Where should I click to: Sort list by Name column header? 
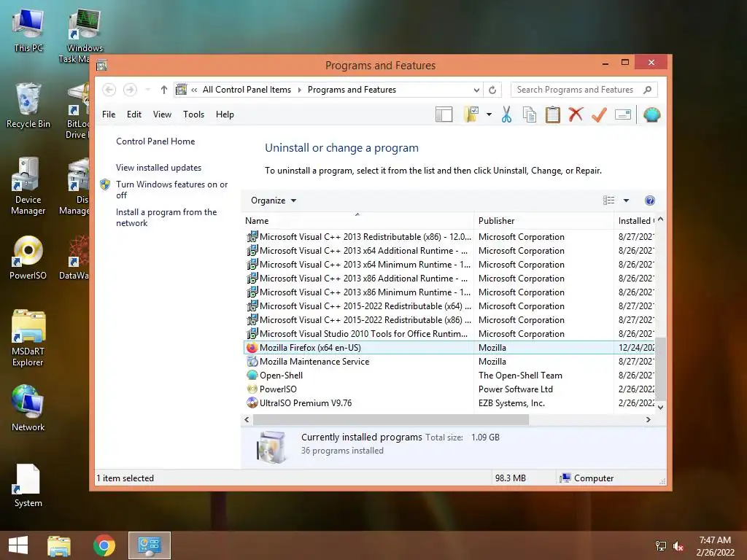tap(357, 220)
